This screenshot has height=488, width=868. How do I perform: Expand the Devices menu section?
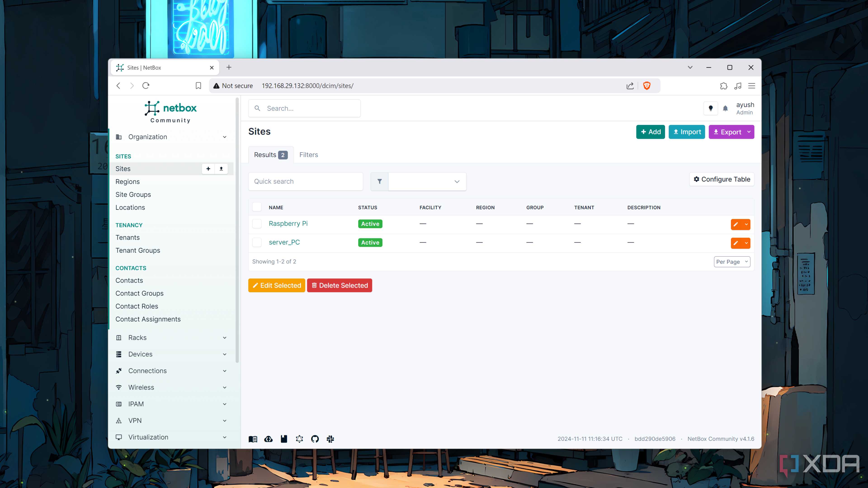171,354
